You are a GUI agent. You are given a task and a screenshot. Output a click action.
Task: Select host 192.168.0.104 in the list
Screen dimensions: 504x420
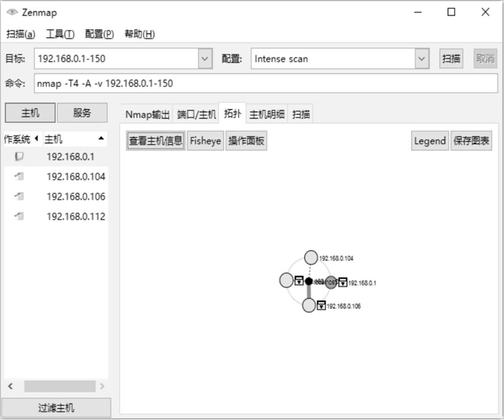[x=56, y=177]
